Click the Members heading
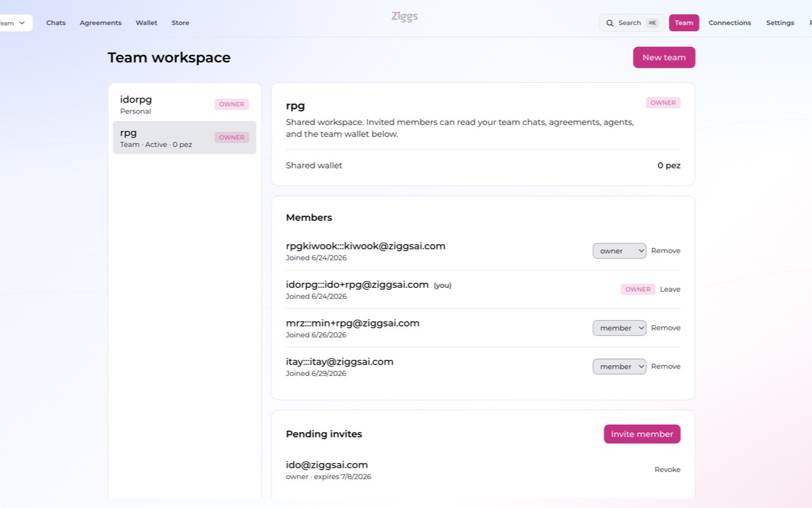812x508 pixels. click(x=309, y=218)
